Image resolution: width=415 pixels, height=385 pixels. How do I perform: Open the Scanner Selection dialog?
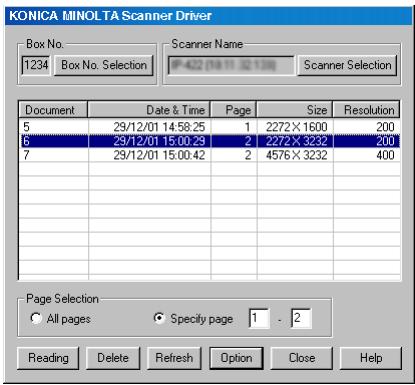tap(347, 65)
